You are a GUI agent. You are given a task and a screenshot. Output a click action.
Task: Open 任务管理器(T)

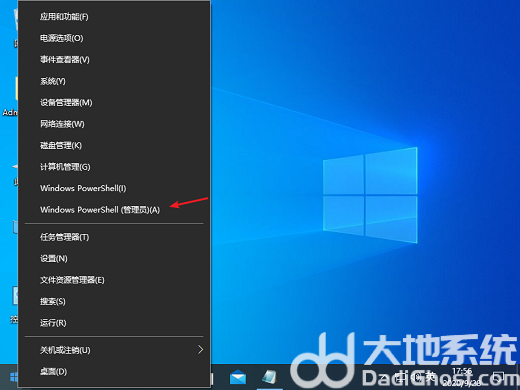[114, 237]
